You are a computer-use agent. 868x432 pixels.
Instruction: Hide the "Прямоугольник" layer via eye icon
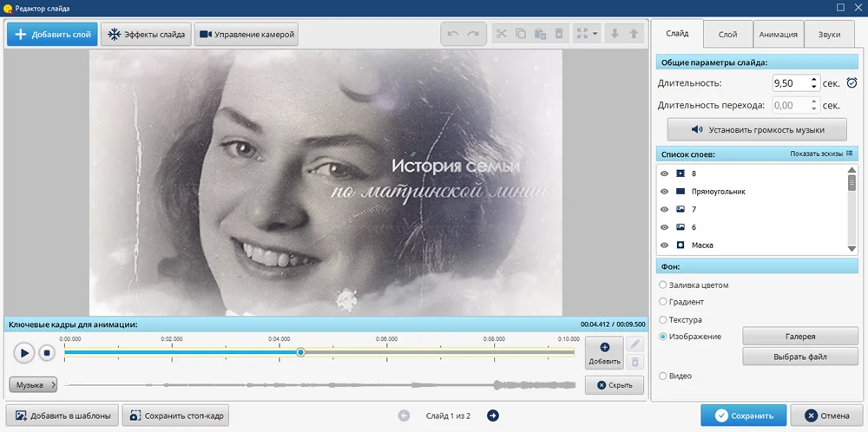tap(664, 191)
